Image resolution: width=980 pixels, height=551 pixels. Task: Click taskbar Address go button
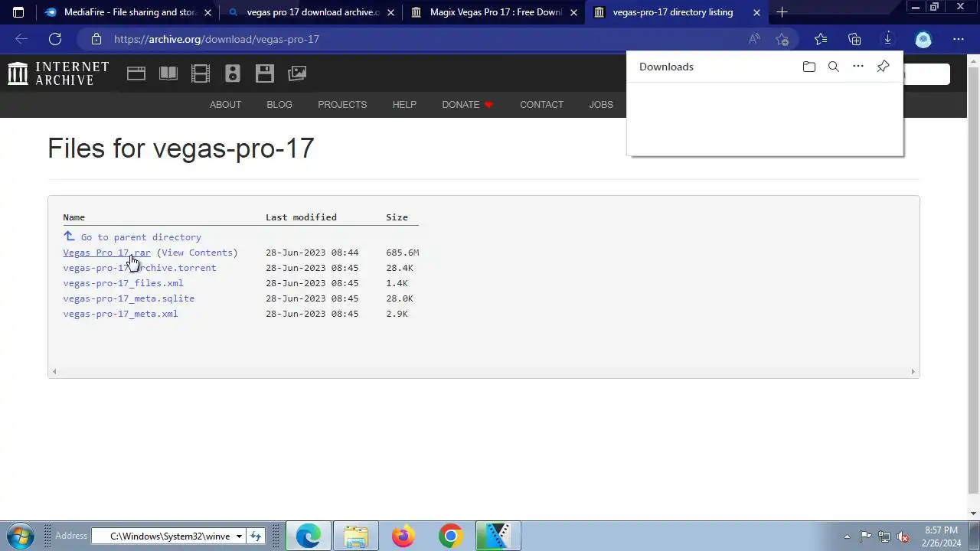pos(256,536)
